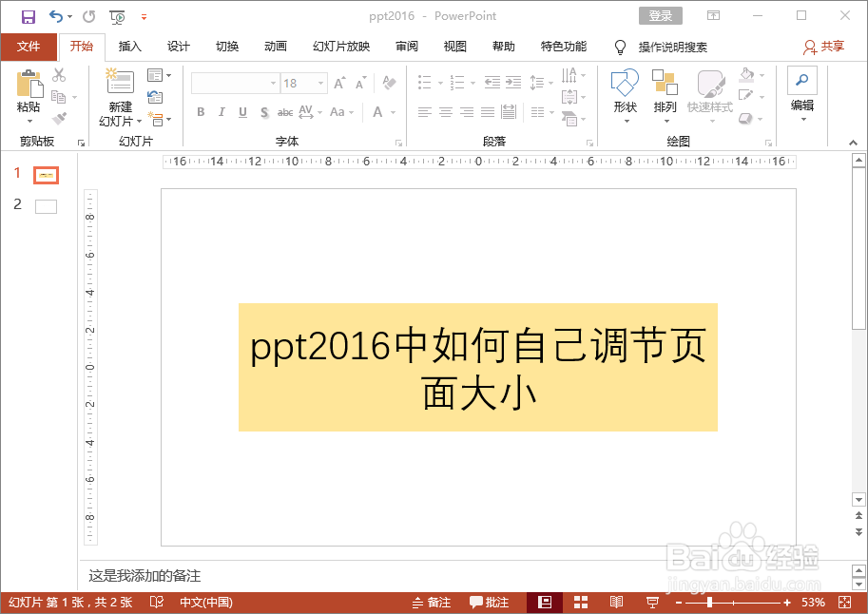This screenshot has height=614, width=868.
Task: Open the 文件 file menu
Action: [x=29, y=47]
